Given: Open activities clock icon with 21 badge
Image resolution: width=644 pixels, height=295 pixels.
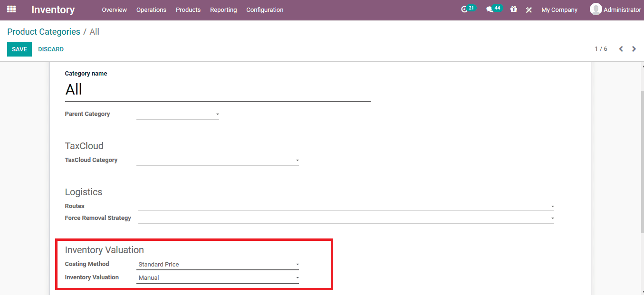Looking at the screenshot, I should coord(468,9).
